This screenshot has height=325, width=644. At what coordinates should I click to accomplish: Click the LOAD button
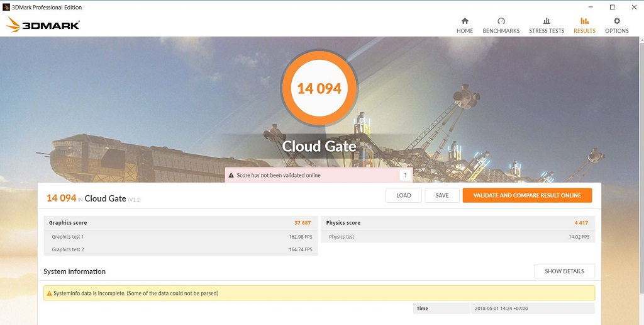[x=403, y=195]
